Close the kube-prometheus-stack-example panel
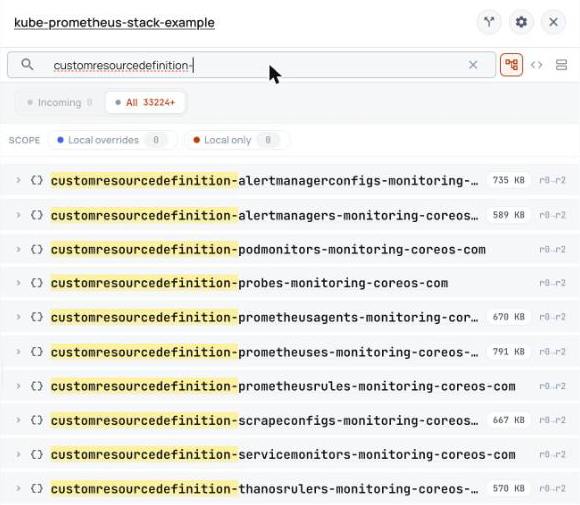 click(x=553, y=22)
